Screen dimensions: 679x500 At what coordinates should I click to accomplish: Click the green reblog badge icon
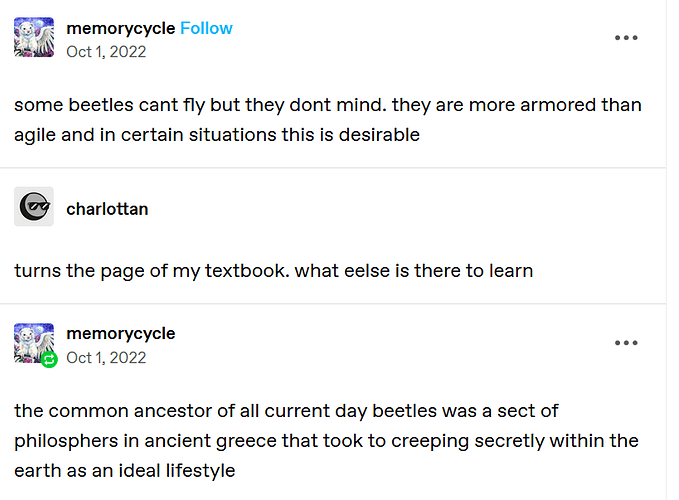click(x=49, y=359)
